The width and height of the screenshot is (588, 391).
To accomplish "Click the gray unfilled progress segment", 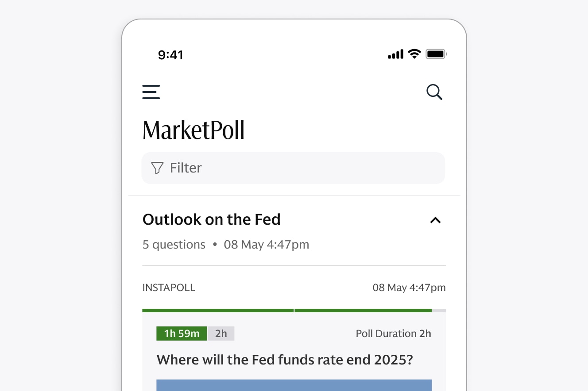I will click(439, 310).
